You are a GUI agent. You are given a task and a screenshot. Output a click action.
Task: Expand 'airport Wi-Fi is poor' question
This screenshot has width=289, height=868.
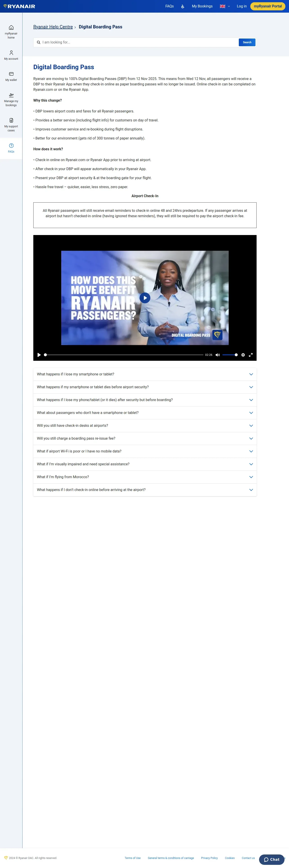coord(145,451)
